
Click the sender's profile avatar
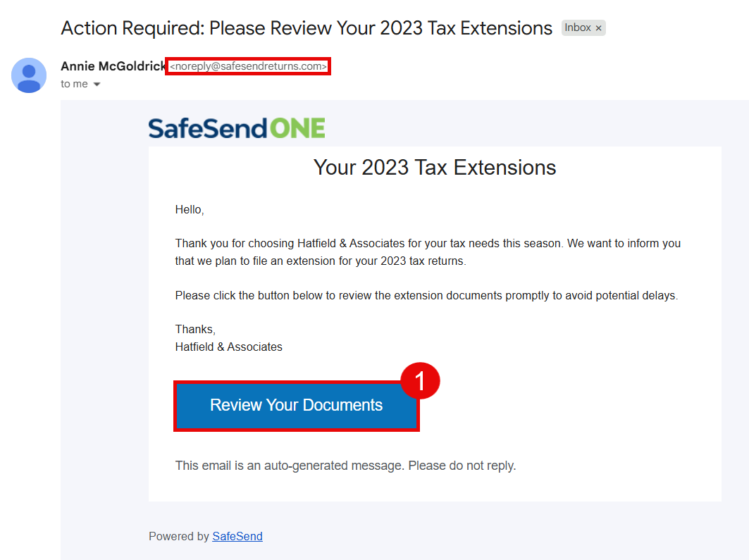(29, 75)
